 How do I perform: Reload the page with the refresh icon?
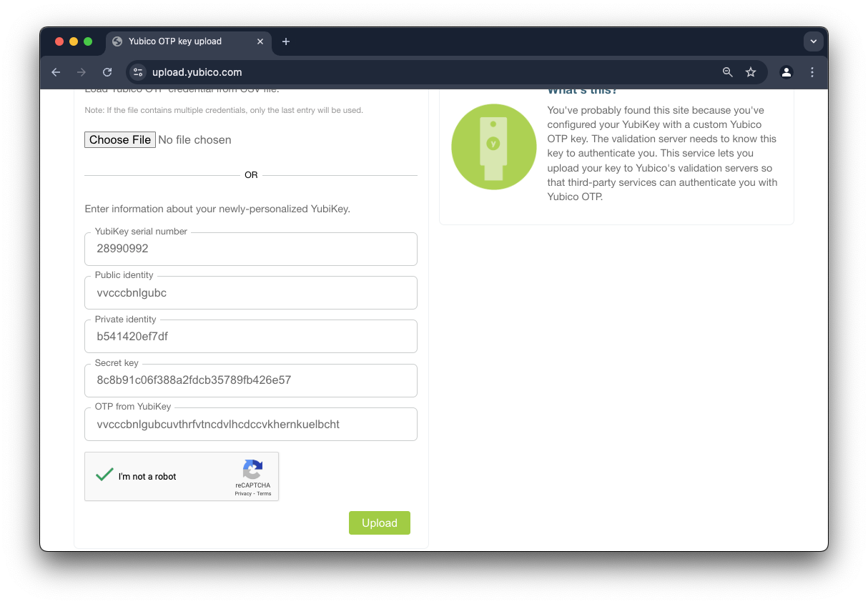(x=107, y=72)
